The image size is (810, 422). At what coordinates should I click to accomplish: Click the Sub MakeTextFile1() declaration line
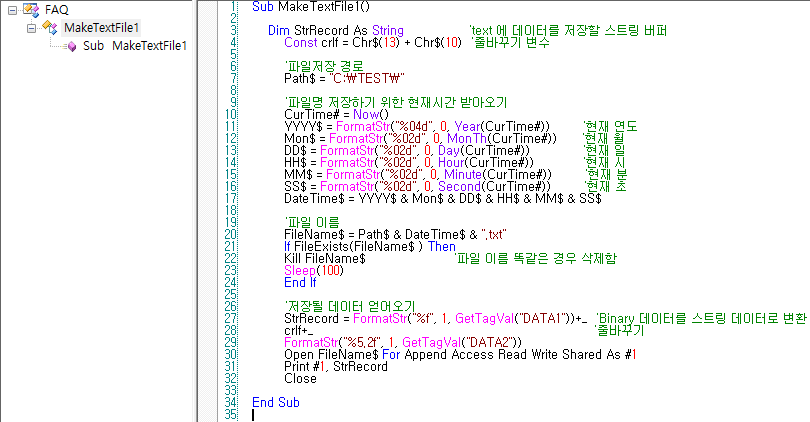pyautogui.click(x=311, y=7)
